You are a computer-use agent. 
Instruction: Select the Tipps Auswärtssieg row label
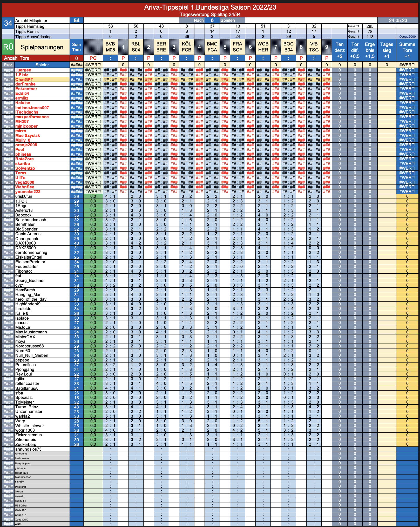click(33, 37)
